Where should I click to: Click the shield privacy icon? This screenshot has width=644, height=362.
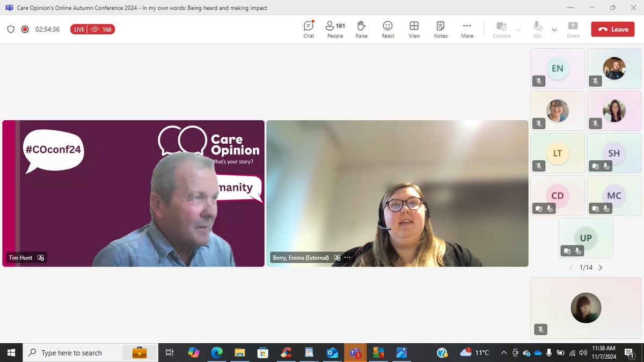(11, 29)
